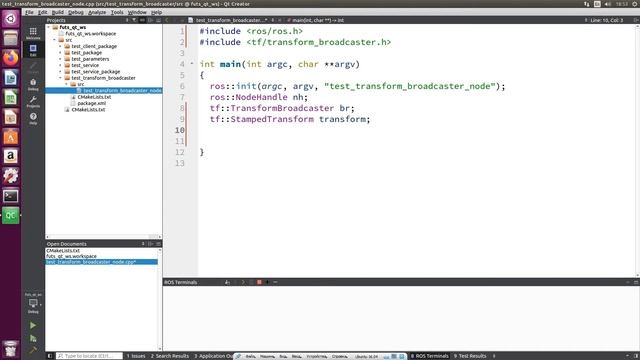Open the Trash in the launcher
This screenshot has height=360, width=640.
pos(11,349)
